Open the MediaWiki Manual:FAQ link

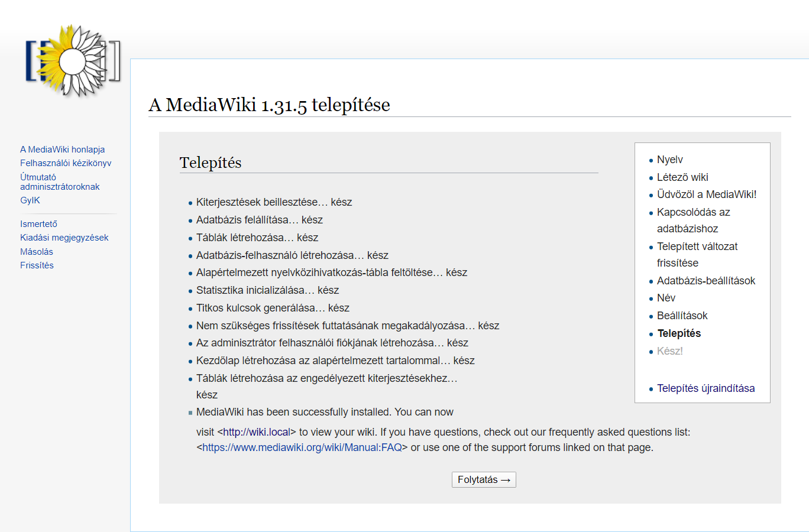302,447
